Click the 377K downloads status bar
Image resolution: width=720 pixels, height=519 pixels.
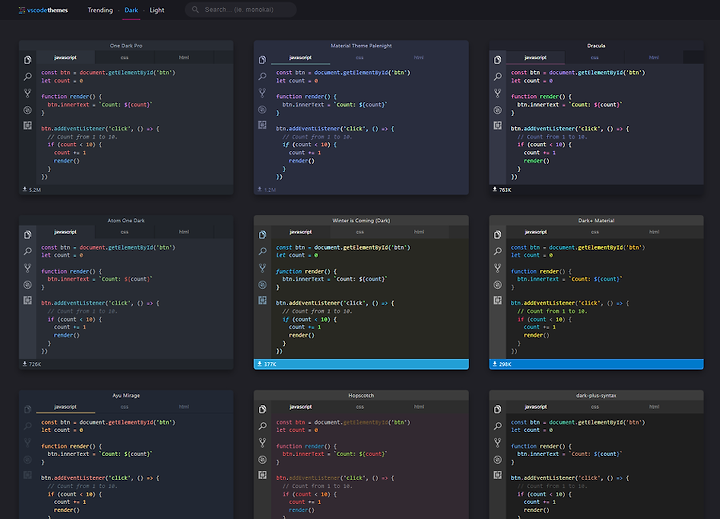pos(361,364)
